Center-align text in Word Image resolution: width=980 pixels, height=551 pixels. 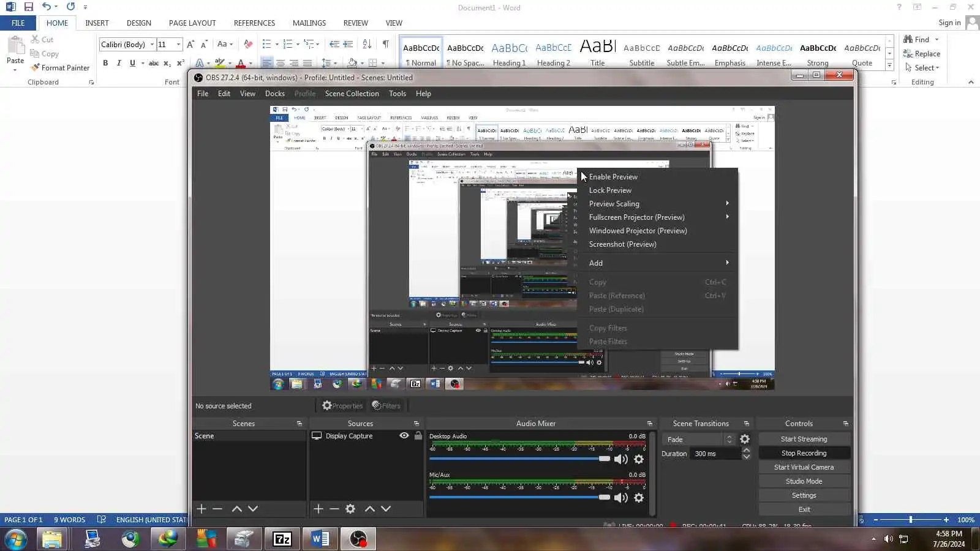tap(281, 62)
